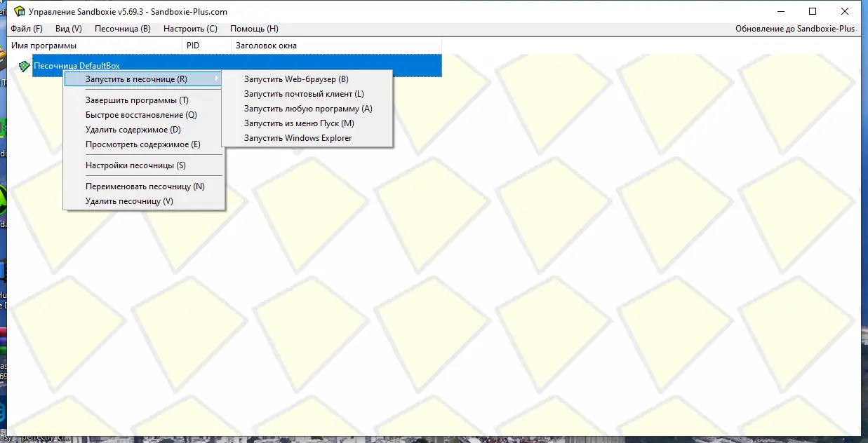
Task: Sort by Имя программы column header
Action: [x=94, y=46]
